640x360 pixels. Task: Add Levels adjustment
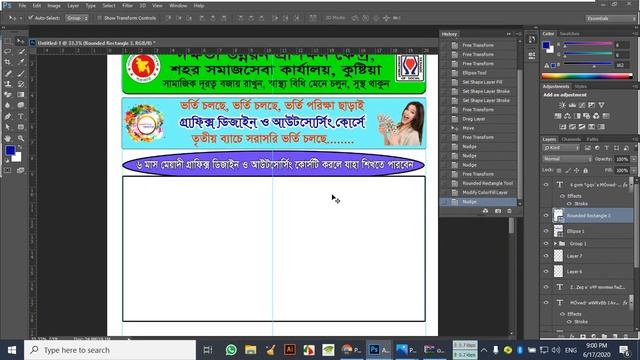pyautogui.click(x=572, y=105)
